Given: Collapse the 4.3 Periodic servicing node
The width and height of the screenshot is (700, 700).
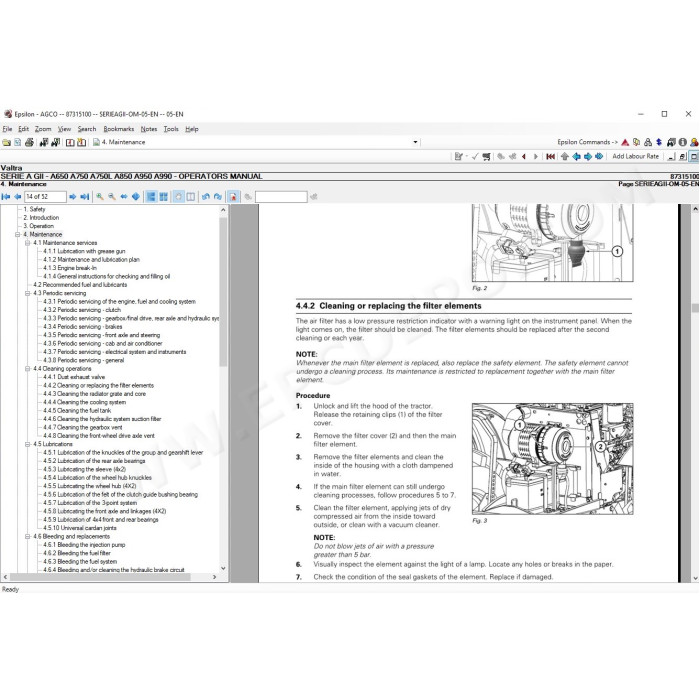Looking at the screenshot, I should 28,293.
